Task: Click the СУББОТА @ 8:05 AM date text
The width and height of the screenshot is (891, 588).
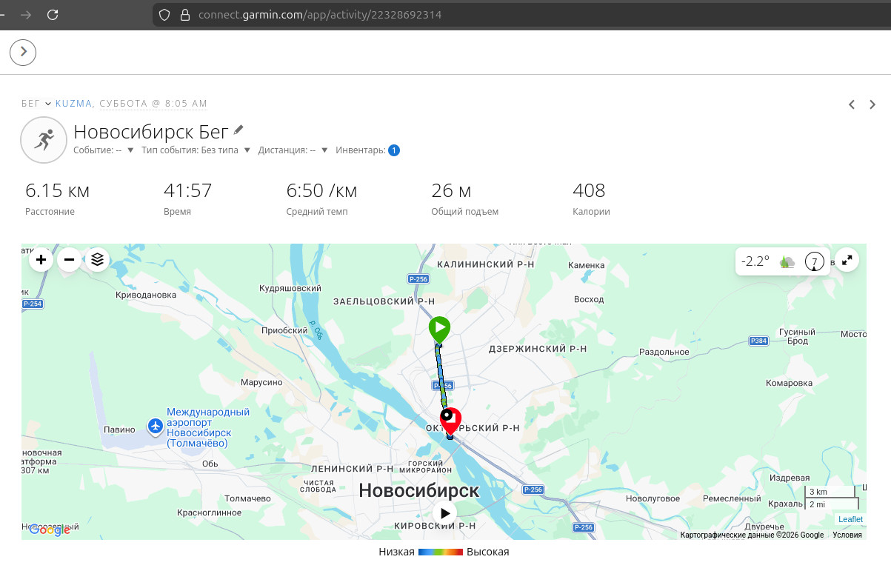Action: pyautogui.click(x=153, y=104)
